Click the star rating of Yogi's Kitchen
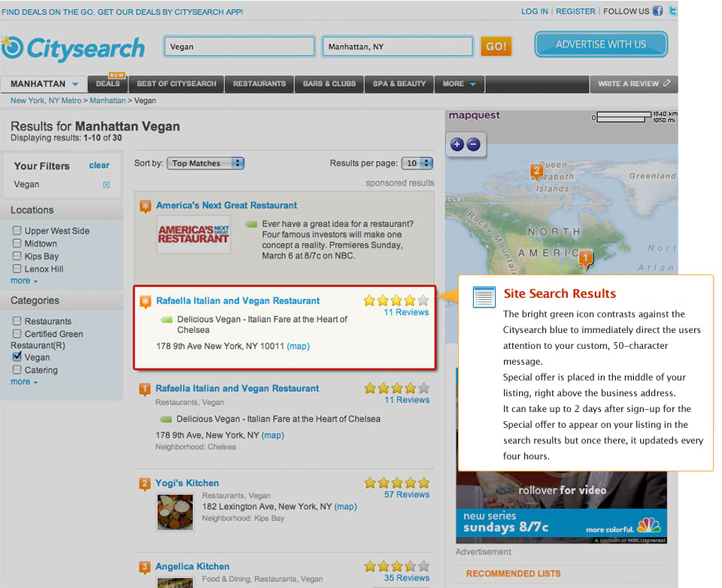Screen dimensions: 722x588 [x=397, y=483]
